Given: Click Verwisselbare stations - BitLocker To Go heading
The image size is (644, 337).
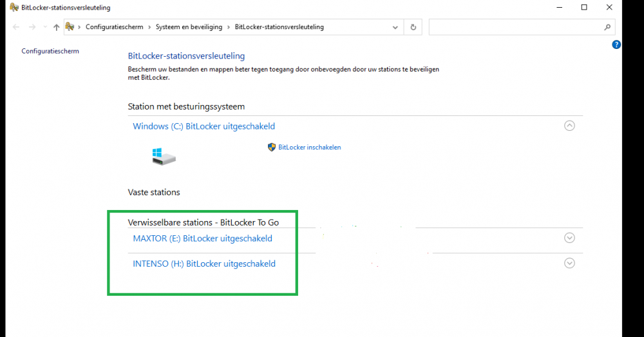Looking at the screenshot, I should pyautogui.click(x=204, y=222).
